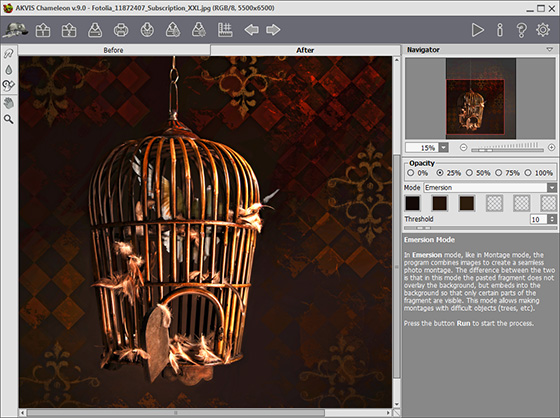Toggle the grid and rulers icon
Image resolution: width=560 pixels, height=418 pixels.
tap(225, 30)
